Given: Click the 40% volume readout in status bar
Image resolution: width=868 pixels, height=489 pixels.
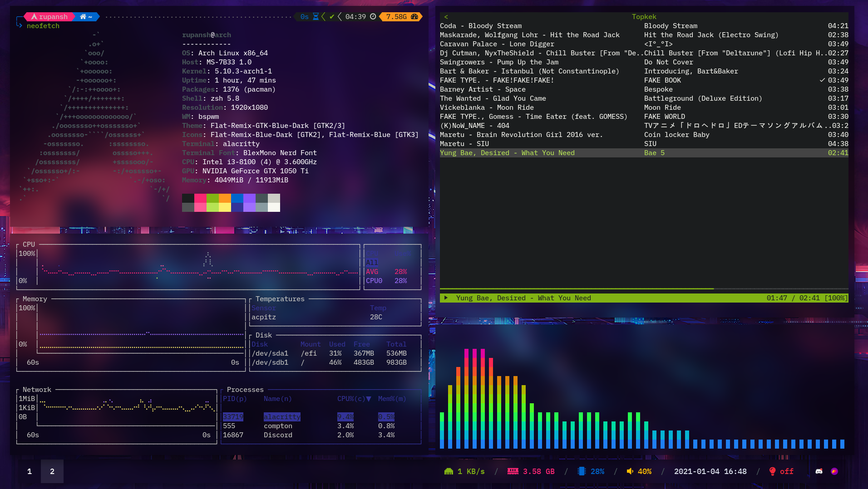Looking at the screenshot, I should click(645, 471).
